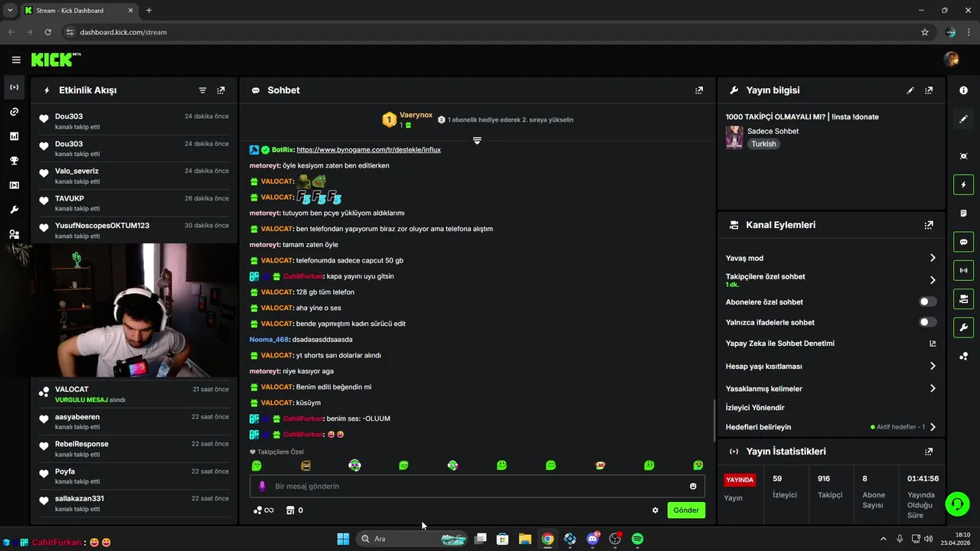The width and height of the screenshot is (980, 551).
Task: Open the Windows Start menu
Action: coord(343,539)
